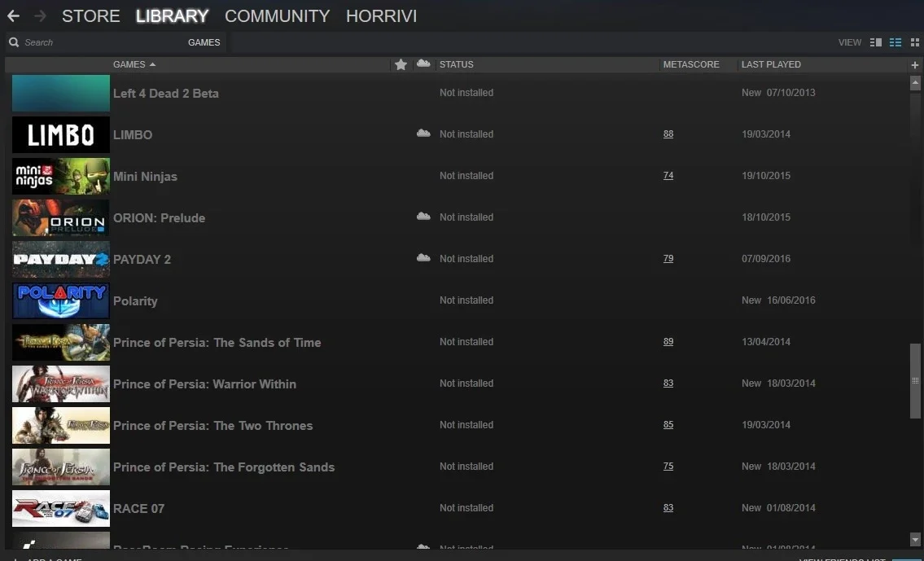
Task: Select RACE 07 thumbnail
Action: [61, 509]
